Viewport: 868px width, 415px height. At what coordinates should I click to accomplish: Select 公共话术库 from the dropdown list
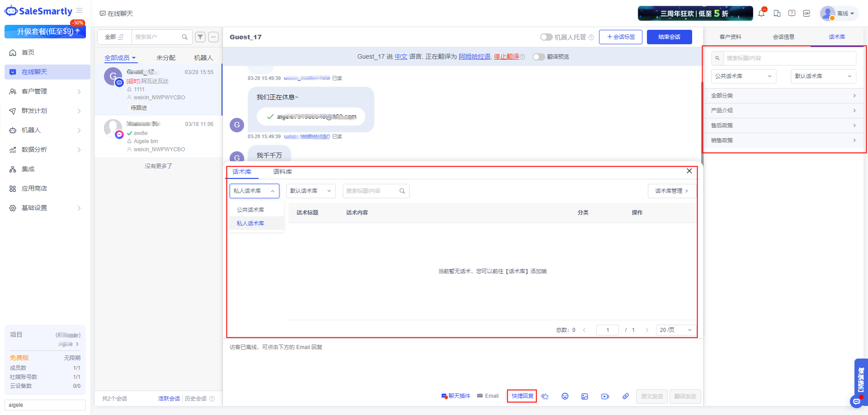click(x=250, y=210)
